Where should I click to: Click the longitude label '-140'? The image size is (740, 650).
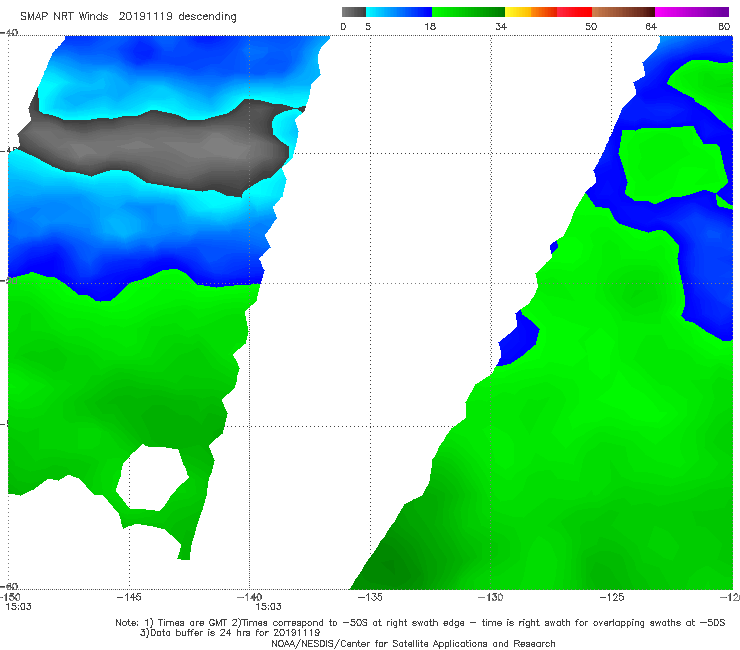coord(249,597)
